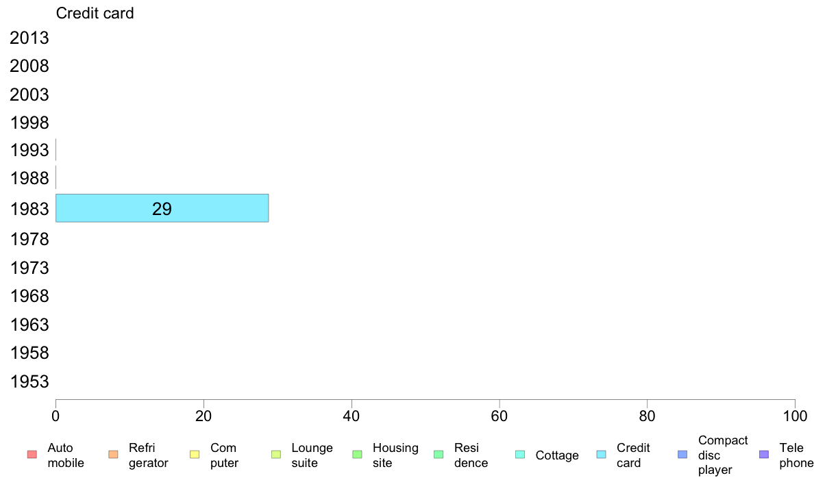
Task: Click the 40 tick on x-axis
Action: pyautogui.click(x=351, y=416)
